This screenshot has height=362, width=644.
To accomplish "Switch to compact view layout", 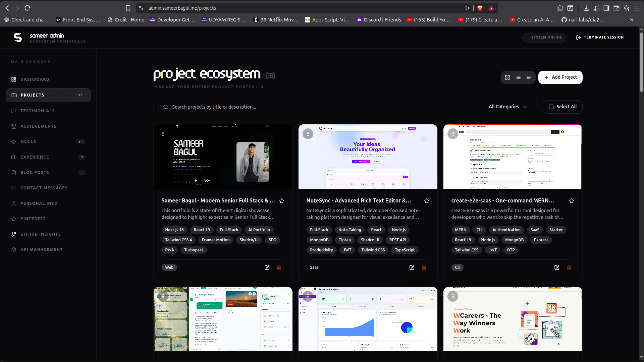I will (x=529, y=77).
